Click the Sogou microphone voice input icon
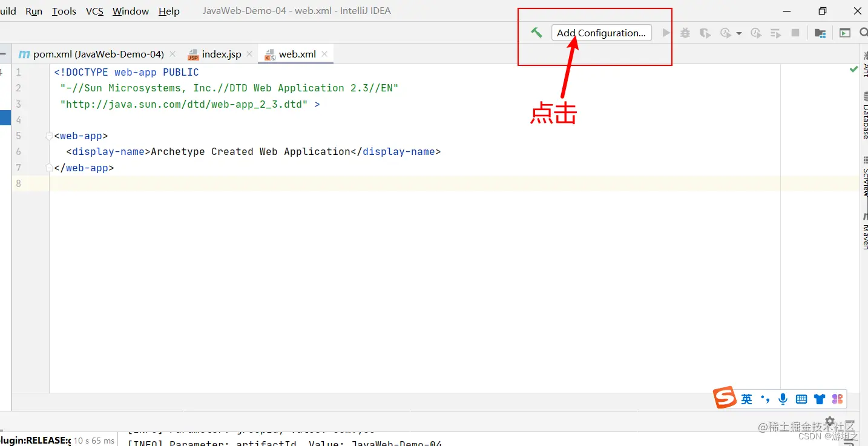The height and width of the screenshot is (446, 868). [x=783, y=399]
